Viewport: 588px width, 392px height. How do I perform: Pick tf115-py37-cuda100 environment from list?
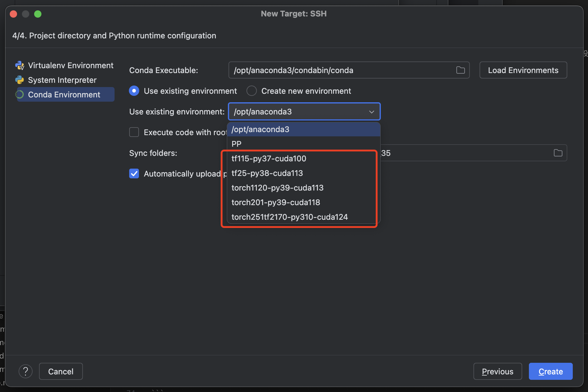[x=269, y=159]
